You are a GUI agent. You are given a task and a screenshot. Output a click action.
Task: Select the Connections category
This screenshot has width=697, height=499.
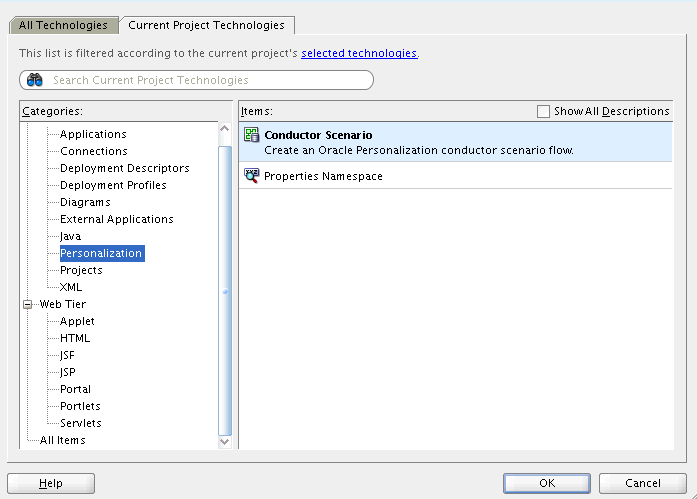[94, 151]
